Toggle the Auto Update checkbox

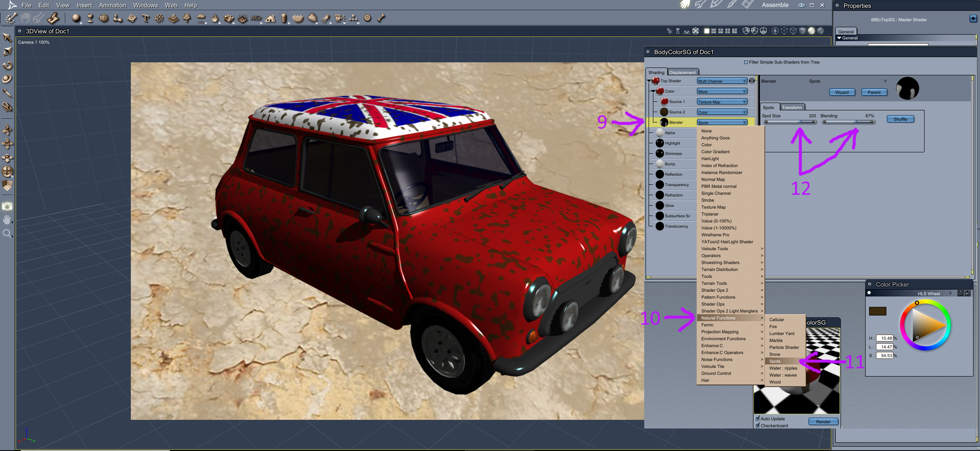(758, 419)
